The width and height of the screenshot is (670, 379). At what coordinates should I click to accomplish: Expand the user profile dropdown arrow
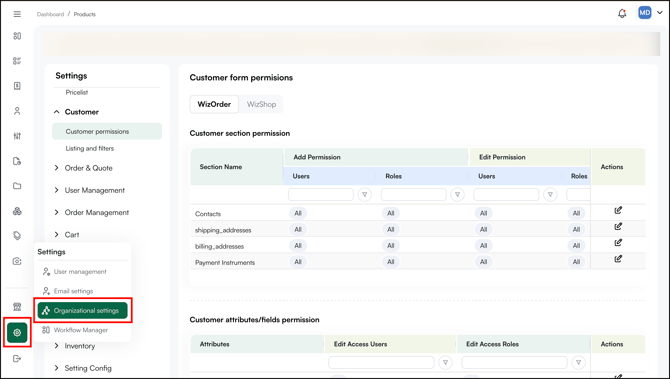tap(660, 13)
